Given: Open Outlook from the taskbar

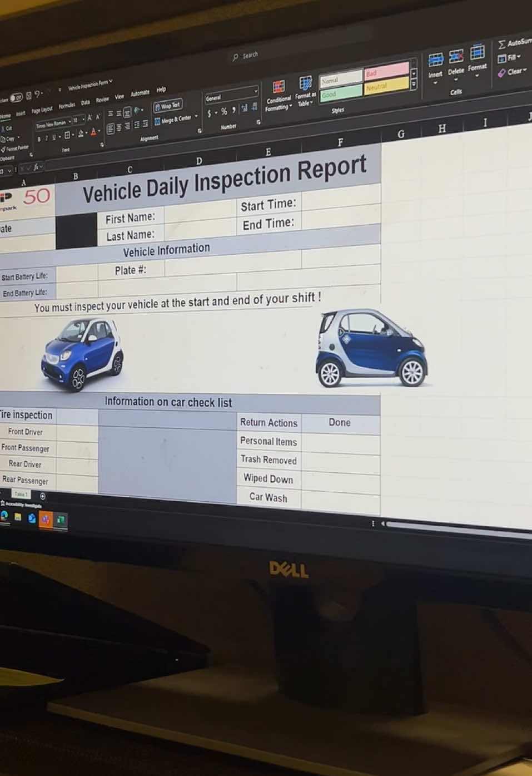Looking at the screenshot, I should (32, 518).
